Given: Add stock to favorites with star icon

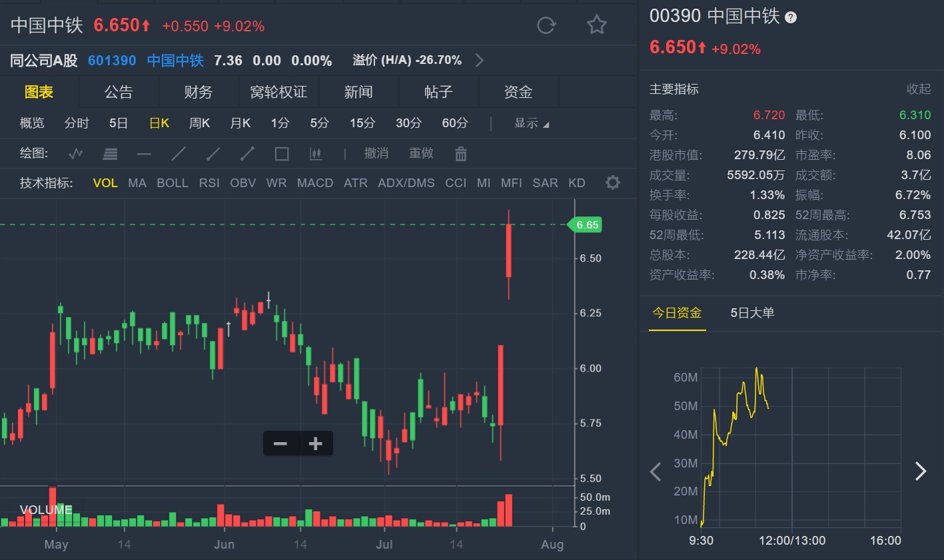Looking at the screenshot, I should click(x=596, y=25).
